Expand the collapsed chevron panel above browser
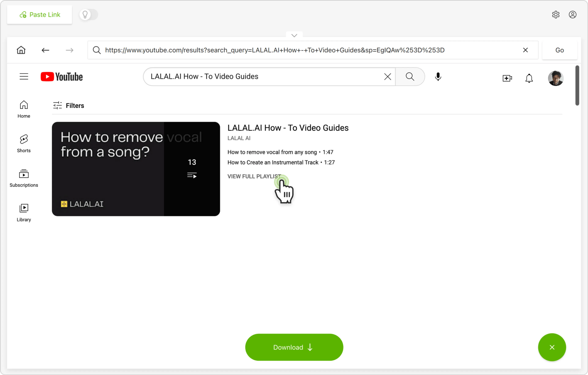 pyautogui.click(x=294, y=36)
